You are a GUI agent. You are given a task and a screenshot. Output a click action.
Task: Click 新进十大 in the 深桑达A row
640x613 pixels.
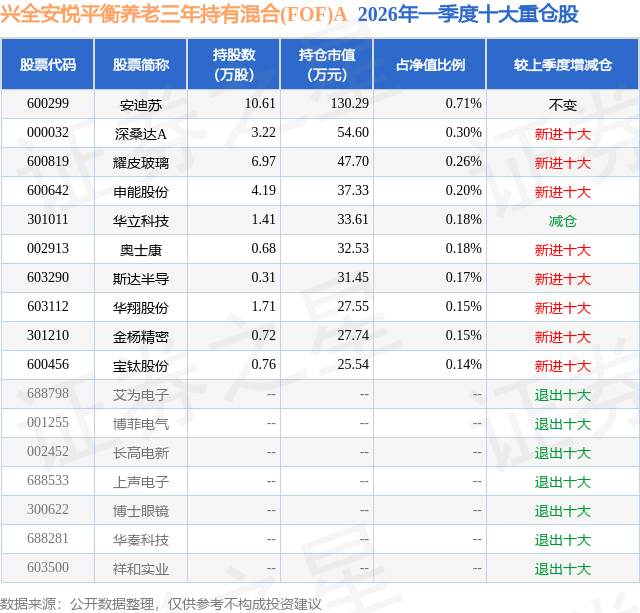click(x=563, y=134)
